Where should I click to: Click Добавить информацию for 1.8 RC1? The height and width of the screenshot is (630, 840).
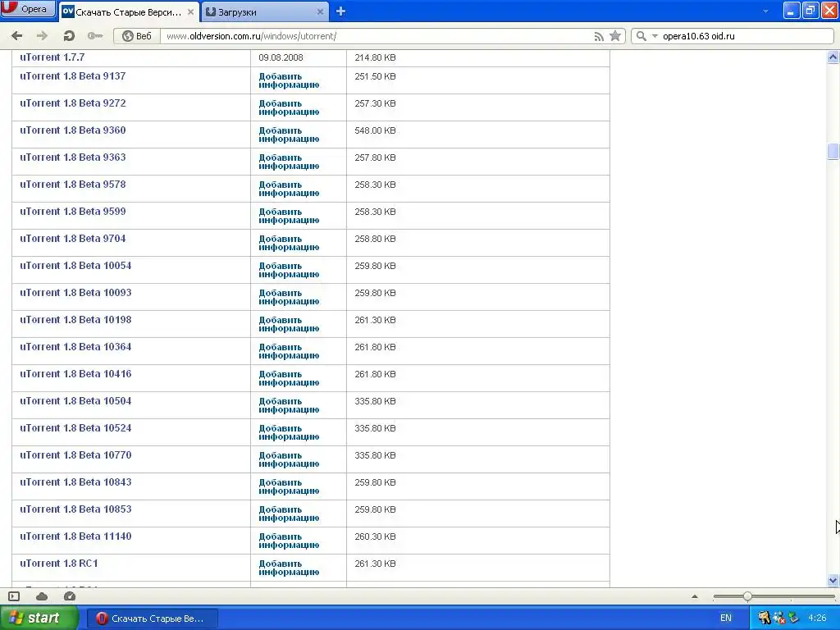point(289,568)
